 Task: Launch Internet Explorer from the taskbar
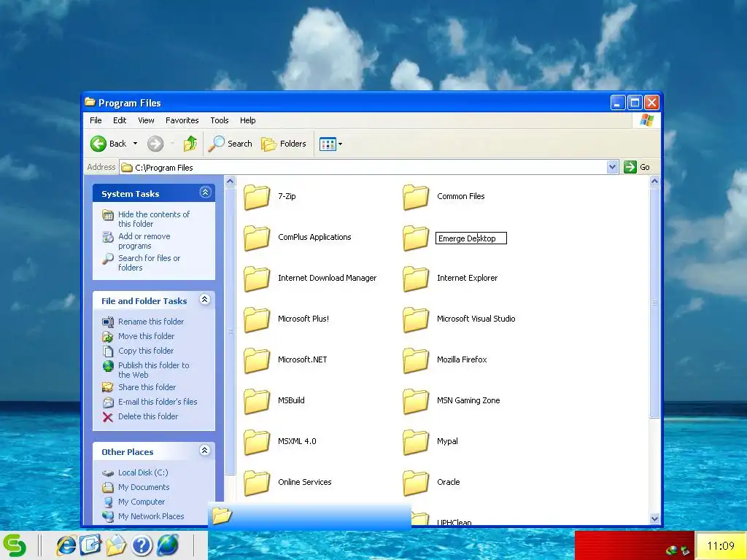click(66, 545)
